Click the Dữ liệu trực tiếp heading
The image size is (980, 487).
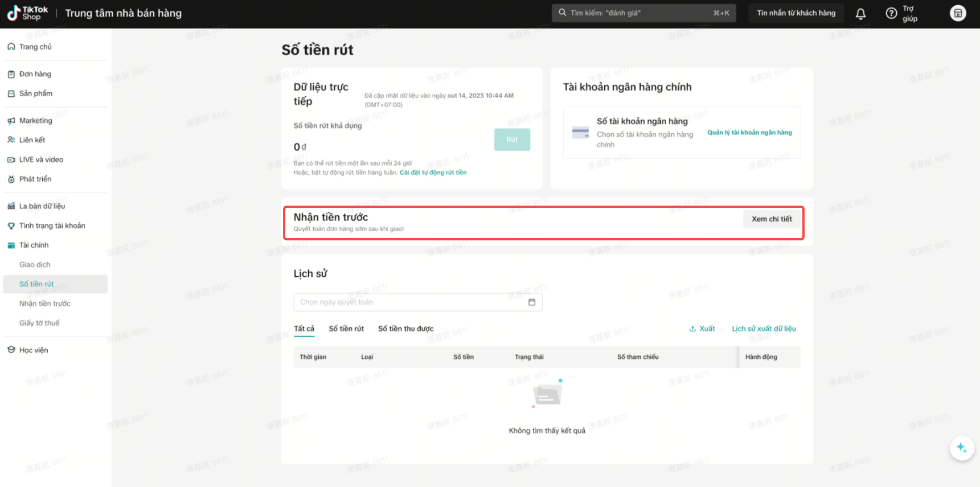coord(321,94)
